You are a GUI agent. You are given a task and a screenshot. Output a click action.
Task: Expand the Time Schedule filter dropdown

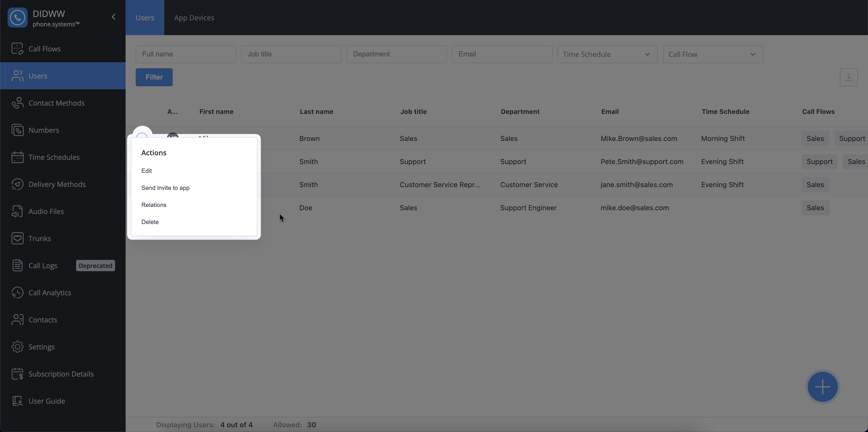coord(607,54)
